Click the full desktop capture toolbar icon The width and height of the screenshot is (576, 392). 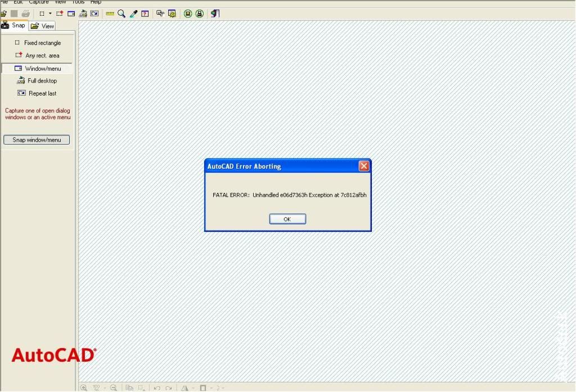pyautogui.click(x=83, y=14)
